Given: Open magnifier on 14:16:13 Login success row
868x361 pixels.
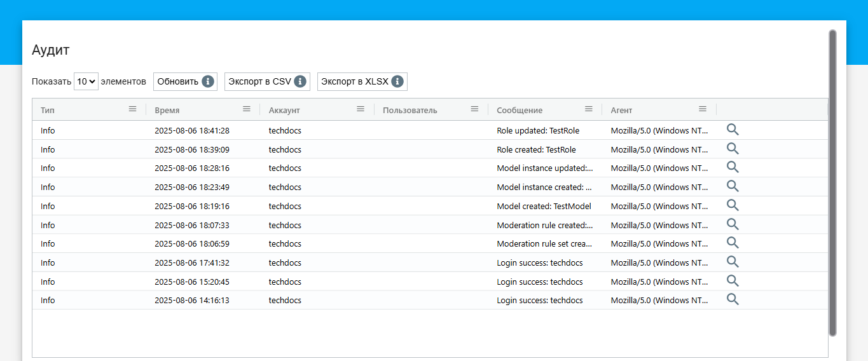Looking at the screenshot, I should click(x=733, y=299).
